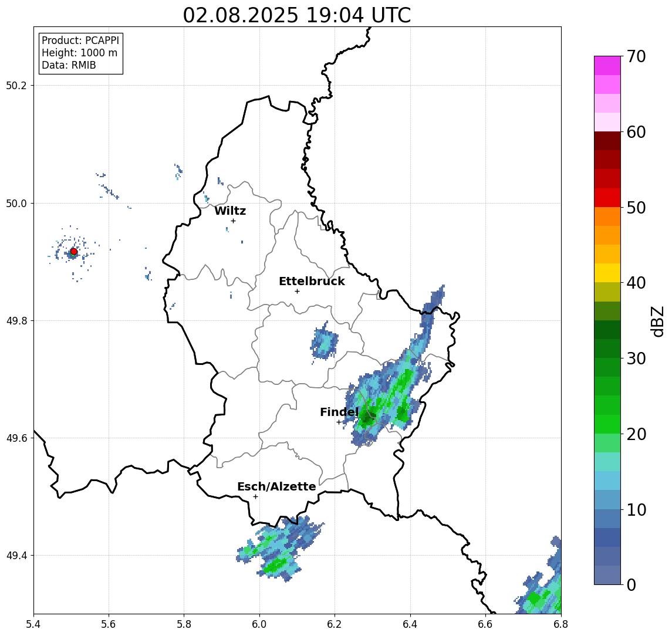
Task: Click the dBZ colorbar axis label
Action: (657, 322)
